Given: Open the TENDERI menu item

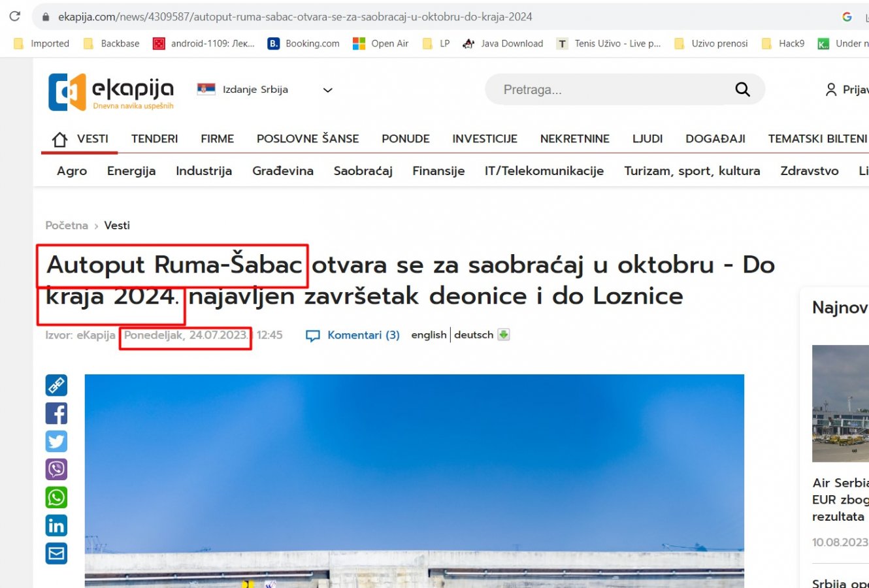Looking at the screenshot, I should (x=154, y=139).
